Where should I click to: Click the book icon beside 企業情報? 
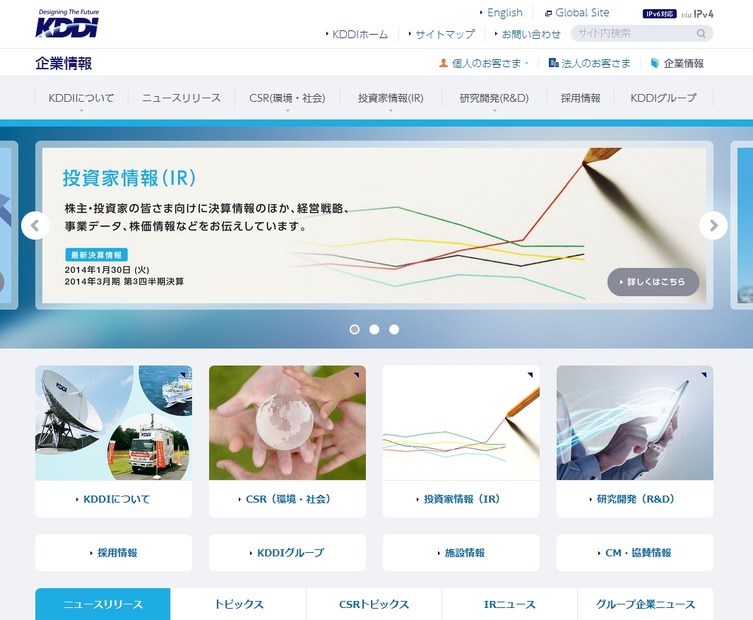pos(655,63)
